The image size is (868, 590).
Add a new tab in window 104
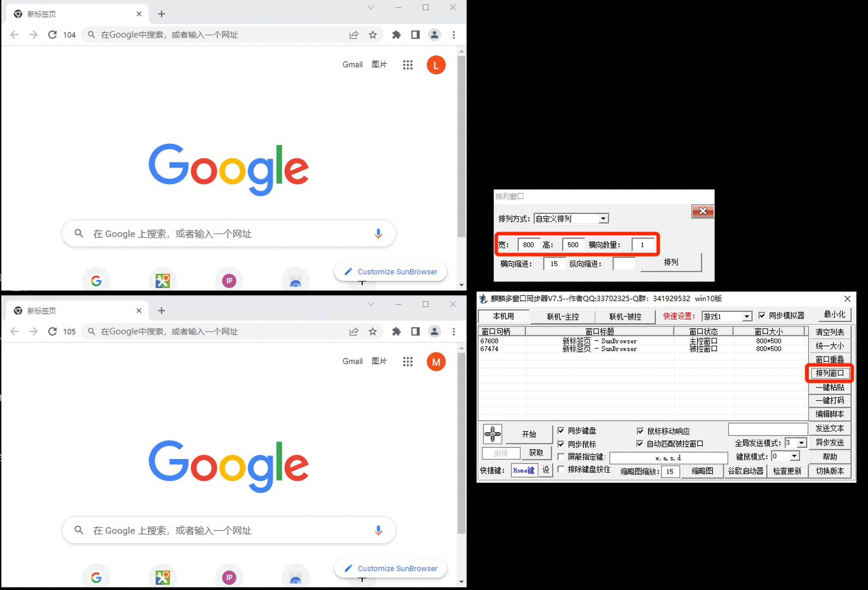pyautogui.click(x=161, y=14)
